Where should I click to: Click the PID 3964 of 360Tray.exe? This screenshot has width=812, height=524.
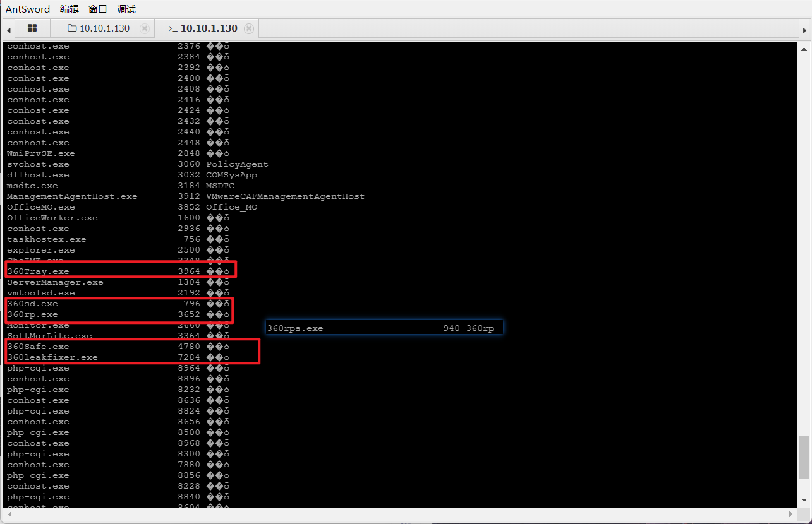[189, 271]
